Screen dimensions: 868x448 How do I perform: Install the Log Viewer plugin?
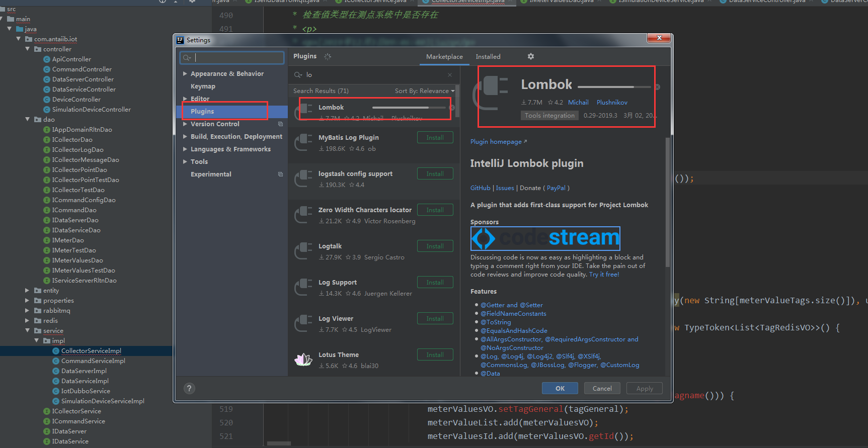pyautogui.click(x=435, y=319)
